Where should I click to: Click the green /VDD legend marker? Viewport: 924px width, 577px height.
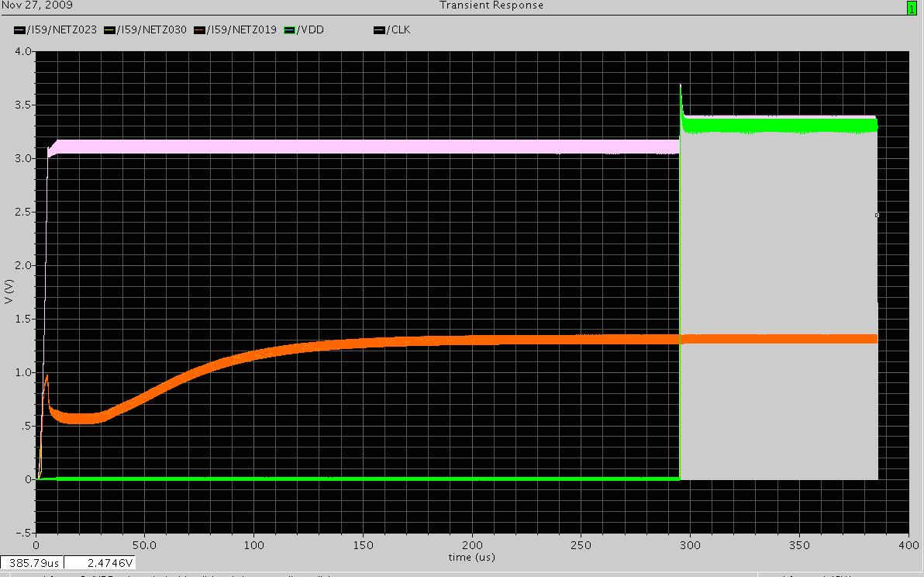click(291, 30)
